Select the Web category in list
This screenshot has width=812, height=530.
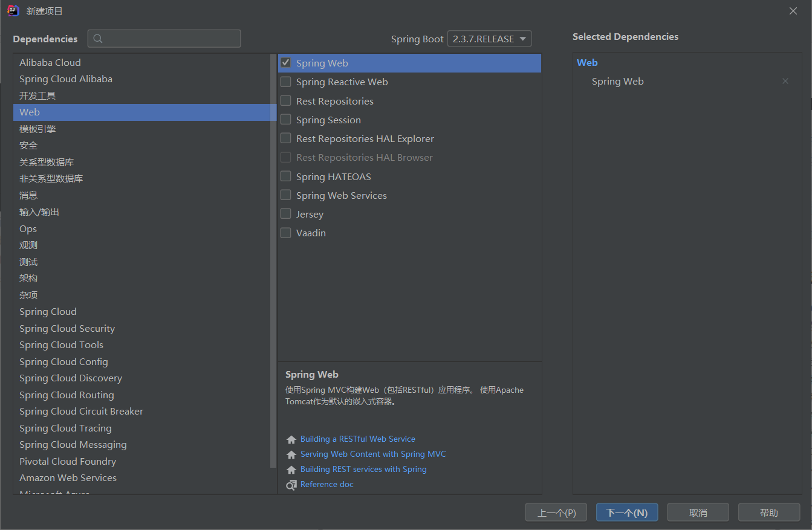141,112
